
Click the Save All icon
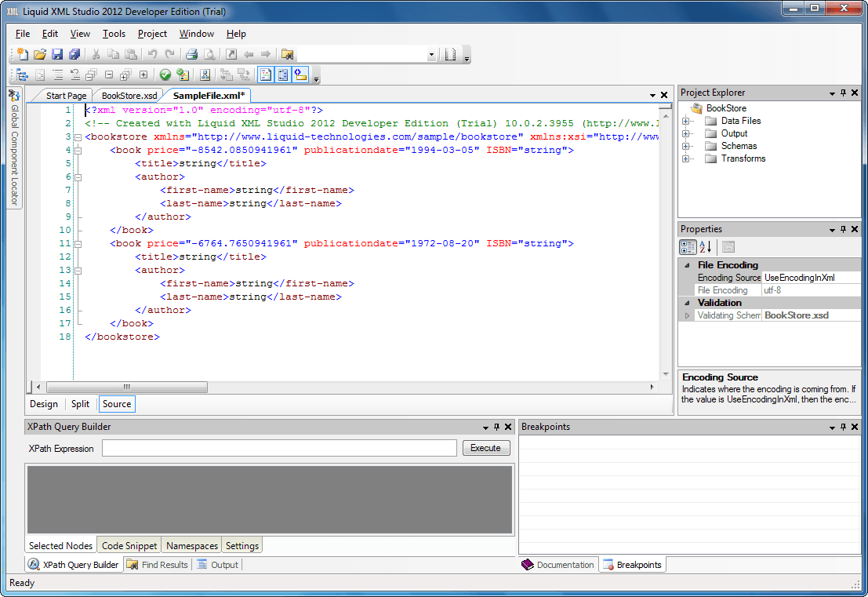74,54
